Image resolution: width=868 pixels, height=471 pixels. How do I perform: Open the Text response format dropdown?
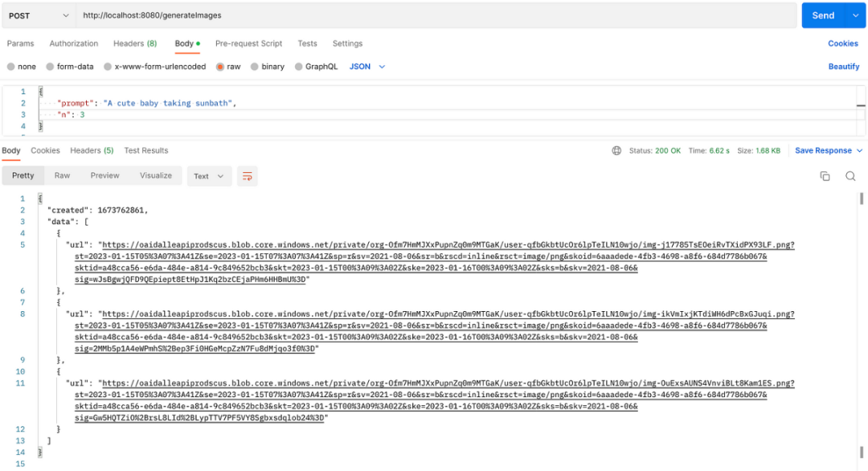click(x=209, y=176)
